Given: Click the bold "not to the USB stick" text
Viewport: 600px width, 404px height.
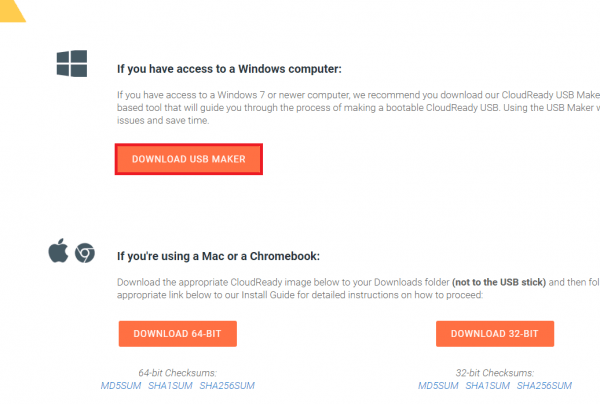Looking at the screenshot, I should tap(499, 282).
